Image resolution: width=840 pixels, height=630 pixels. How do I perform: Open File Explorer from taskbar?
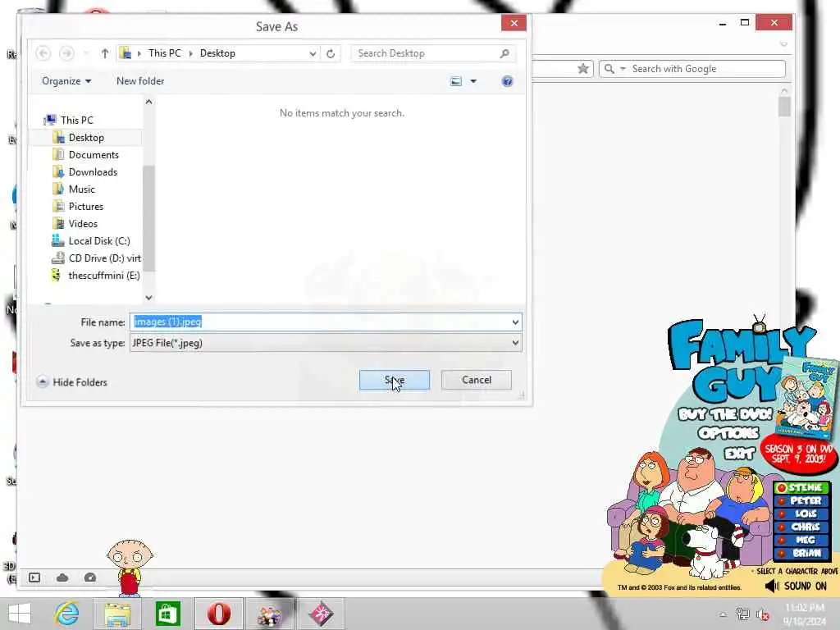117,614
